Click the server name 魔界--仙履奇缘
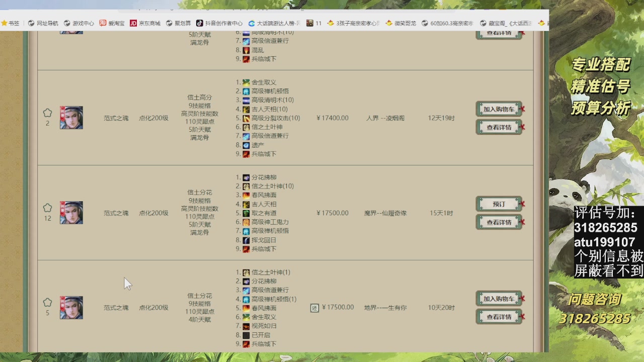Viewport: 644px width, 362px height. point(385,213)
